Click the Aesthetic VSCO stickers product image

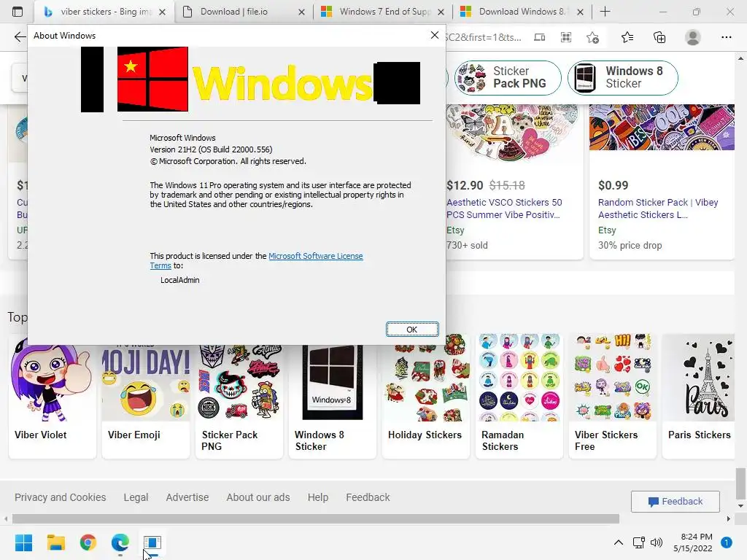coord(513,132)
